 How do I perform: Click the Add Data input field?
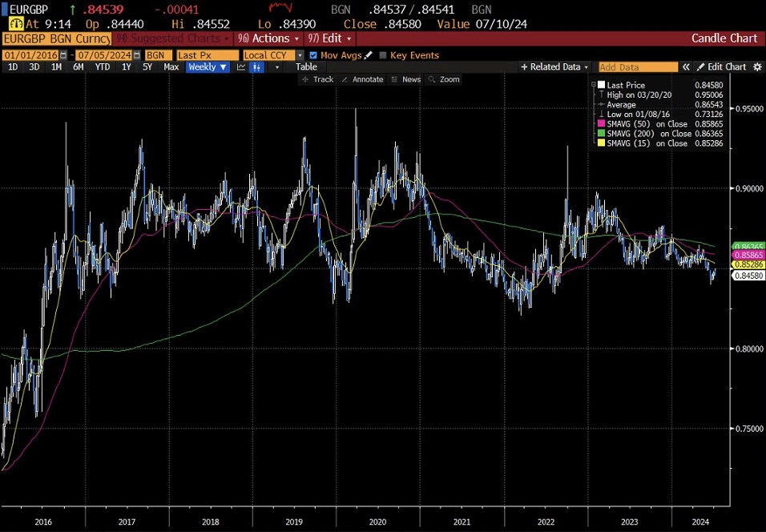click(638, 67)
